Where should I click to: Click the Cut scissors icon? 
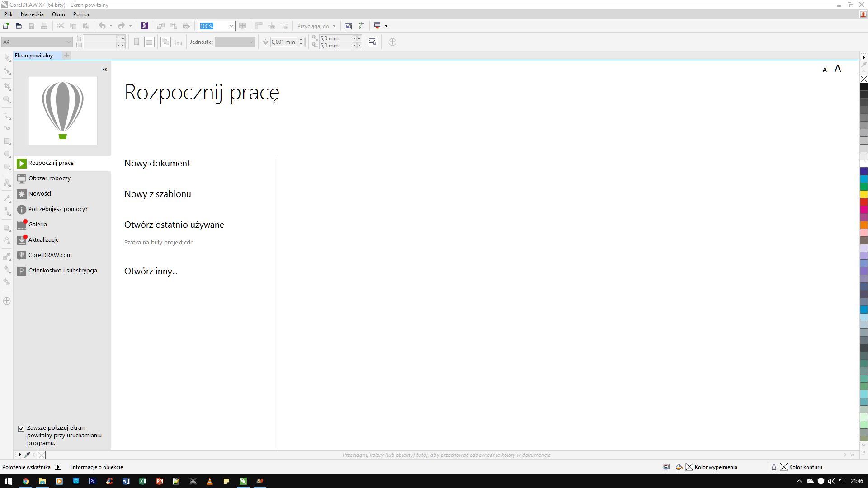[60, 26]
